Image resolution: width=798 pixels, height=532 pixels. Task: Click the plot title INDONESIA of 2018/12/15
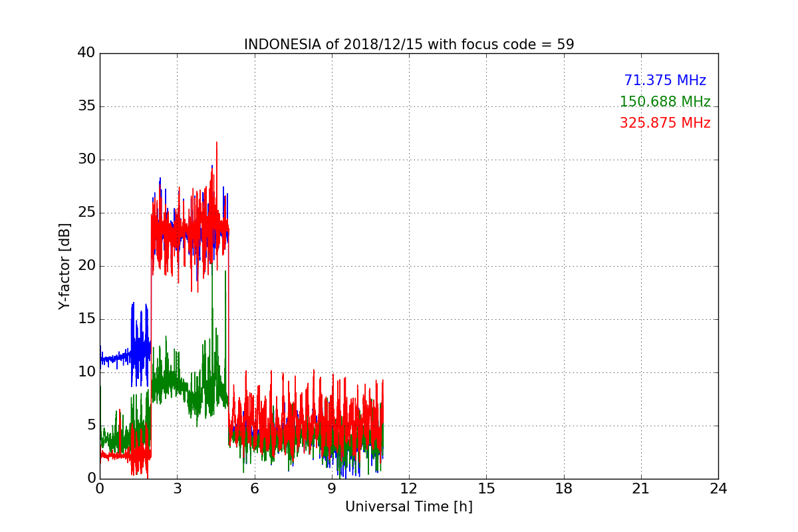pos(409,45)
